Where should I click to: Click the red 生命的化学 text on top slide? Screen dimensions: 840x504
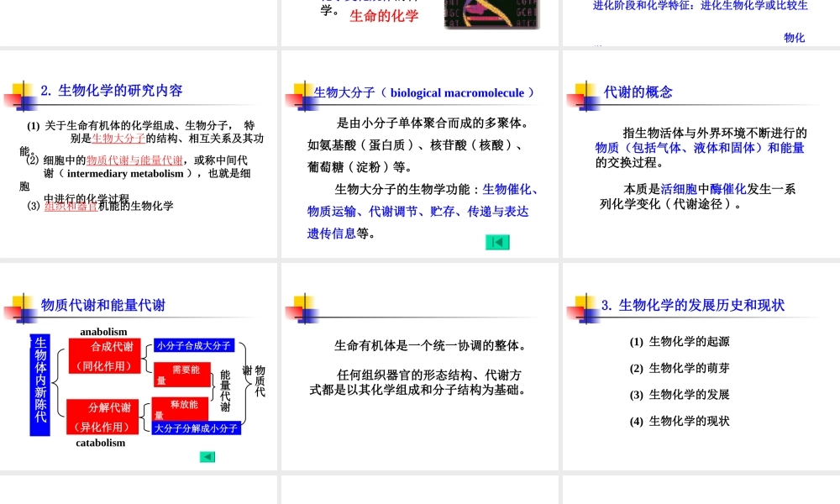pyautogui.click(x=384, y=16)
